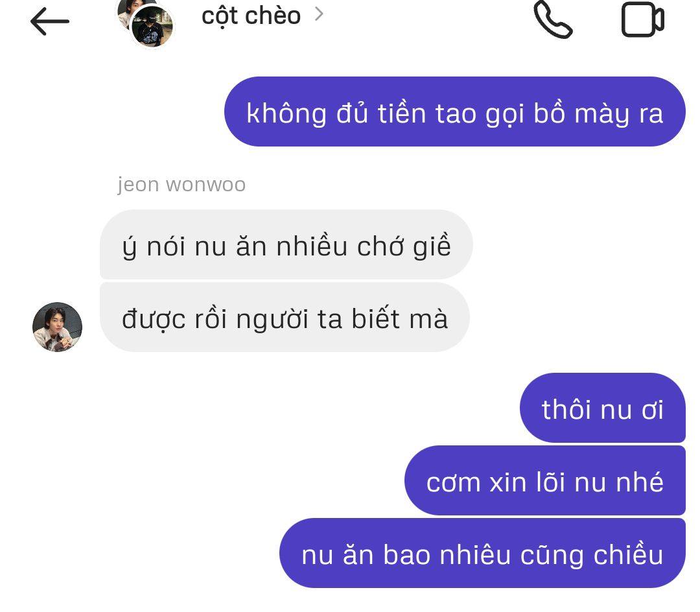Tap empty chat area right of wonwoo's messages
This screenshot has width=700, height=612.
580,281
